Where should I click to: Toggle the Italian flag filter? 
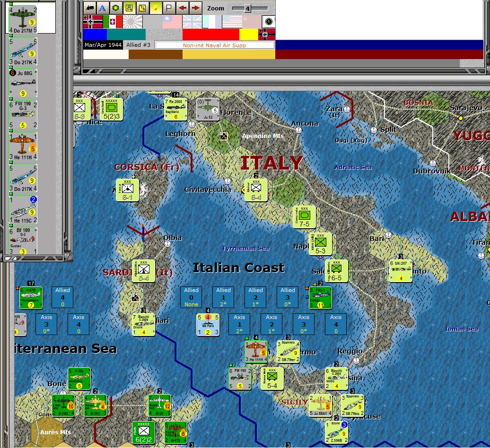coord(113,22)
